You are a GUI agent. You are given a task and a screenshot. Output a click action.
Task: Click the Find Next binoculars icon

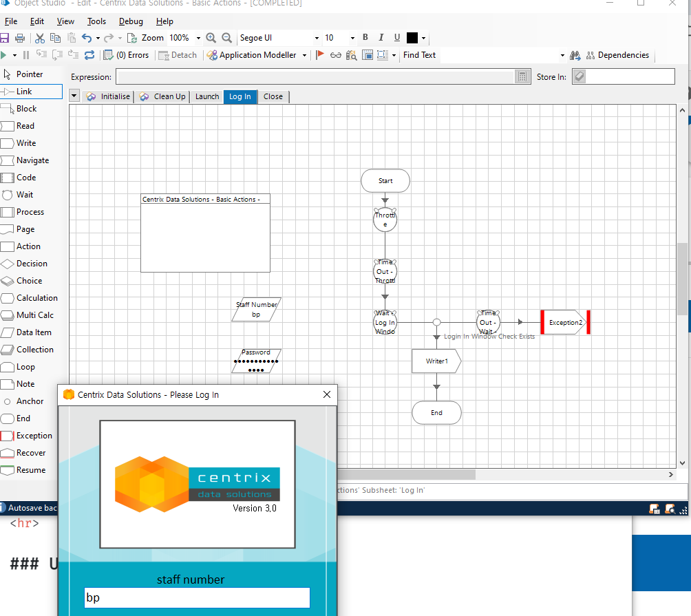pyautogui.click(x=575, y=56)
